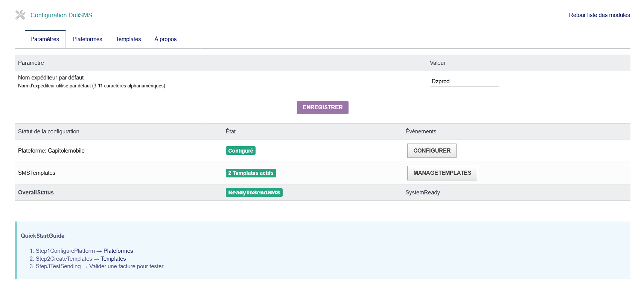This screenshot has height=304, width=644.
Task: Select the 2 Templates actifs badge
Action: click(x=251, y=173)
